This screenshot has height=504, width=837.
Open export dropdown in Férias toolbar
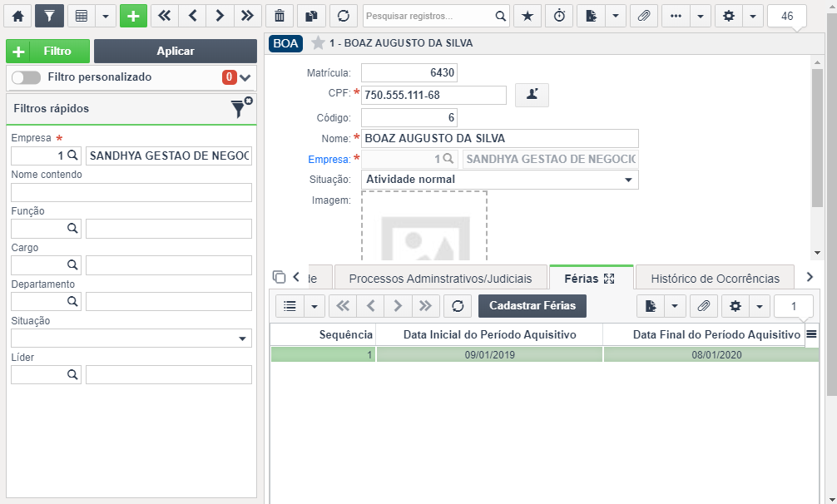675,306
